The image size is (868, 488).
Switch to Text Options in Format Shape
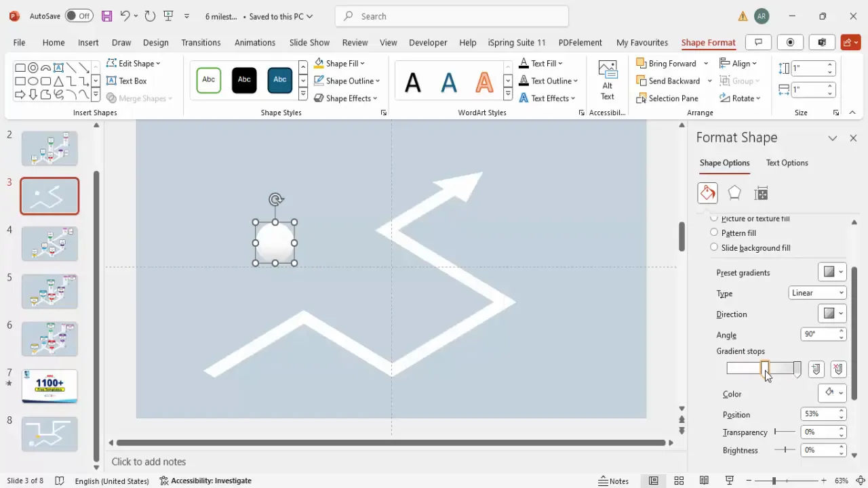787,163
